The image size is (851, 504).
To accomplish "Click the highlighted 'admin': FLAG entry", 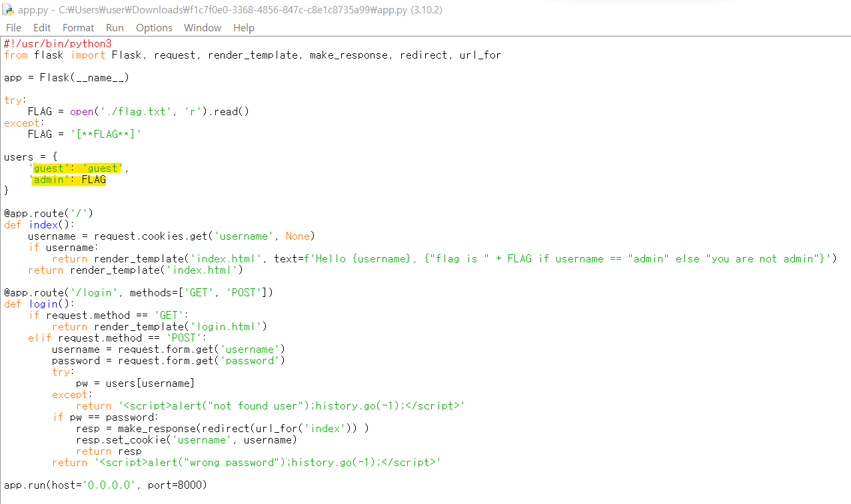I will coord(68,179).
